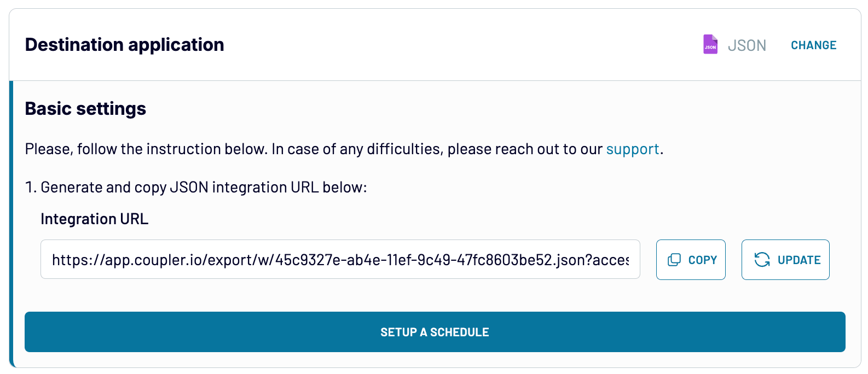868x374 pixels.
Task: Click SETUP A SCHEDULE
Action: tap(435, 332)
